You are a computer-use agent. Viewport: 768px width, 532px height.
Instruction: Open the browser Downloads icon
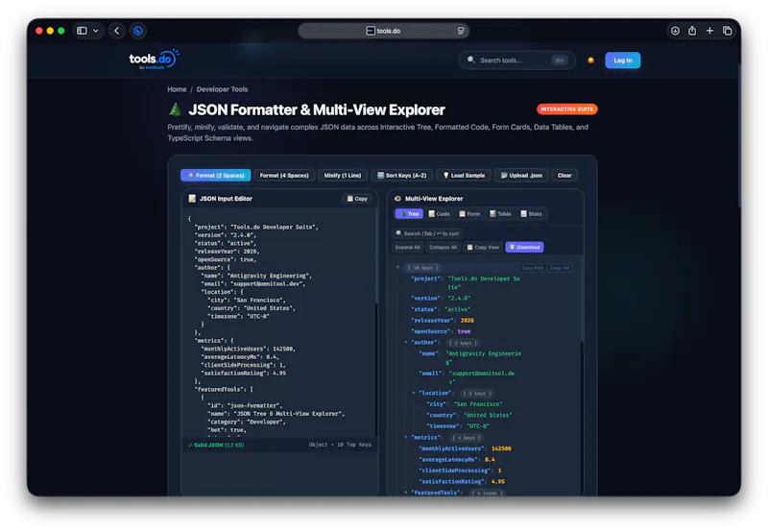tap(675, 31)
